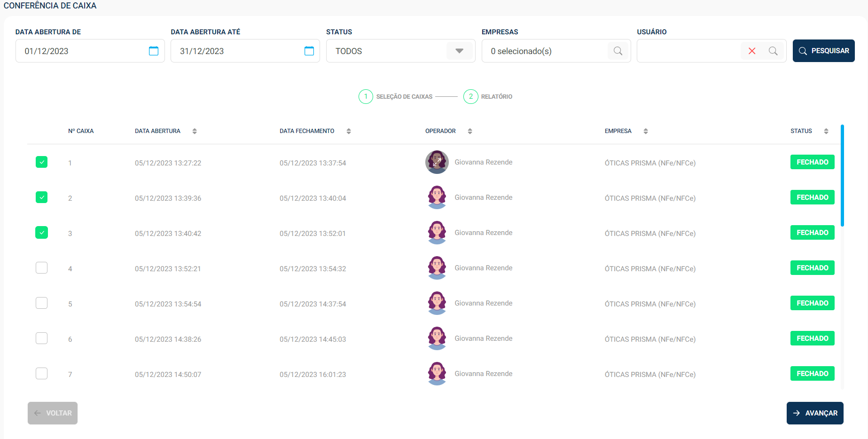The height and width of the screenshot is (439, 868).
Task: Click the Avançar button
Action: pos(815,413)
